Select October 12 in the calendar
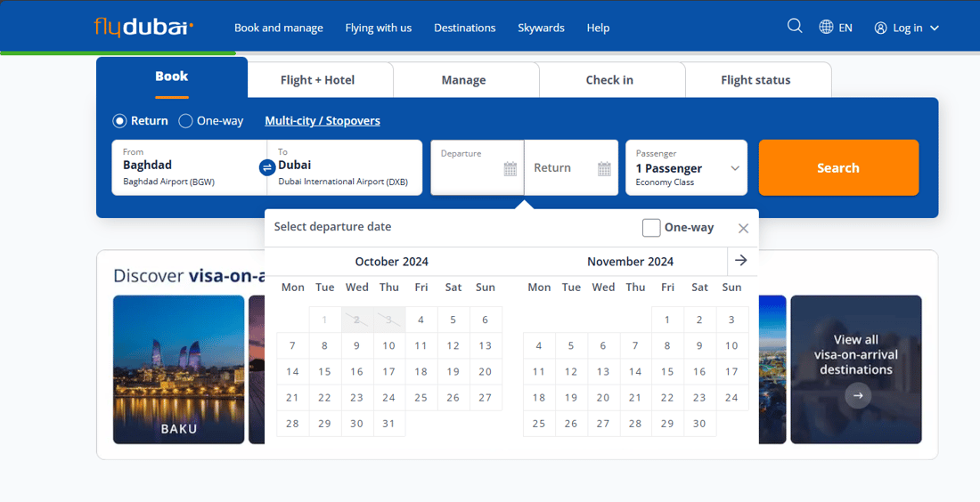Viewport: 980px width, 502px height. (x=453, y=345)
